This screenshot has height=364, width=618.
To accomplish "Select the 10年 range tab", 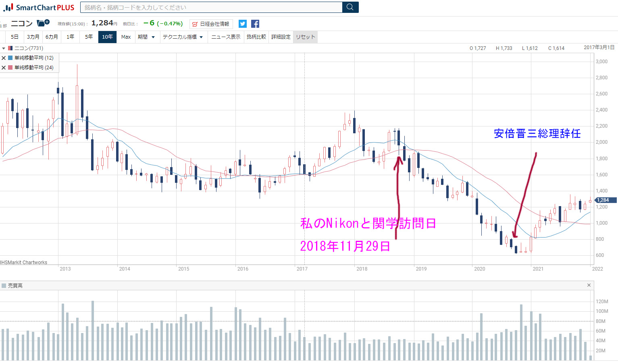I will point(107,37).
